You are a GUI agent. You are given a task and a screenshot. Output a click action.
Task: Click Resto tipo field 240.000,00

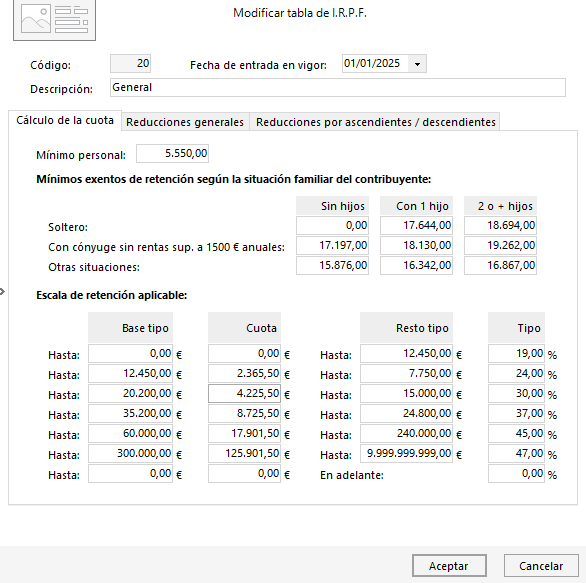(x=407, y=434)
